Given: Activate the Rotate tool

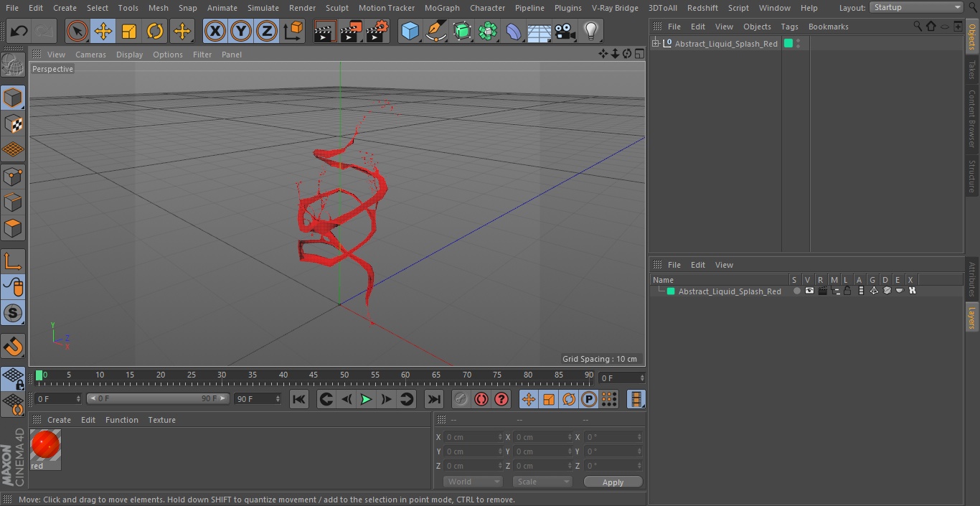Looking at the screenshot, I should [x=155, y=31].
